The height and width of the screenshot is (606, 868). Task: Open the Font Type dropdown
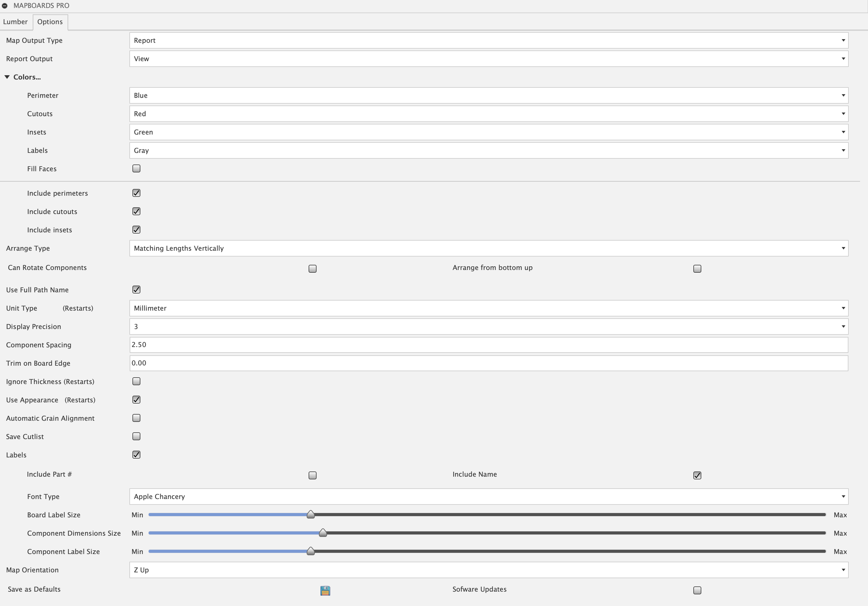[488, 497]
